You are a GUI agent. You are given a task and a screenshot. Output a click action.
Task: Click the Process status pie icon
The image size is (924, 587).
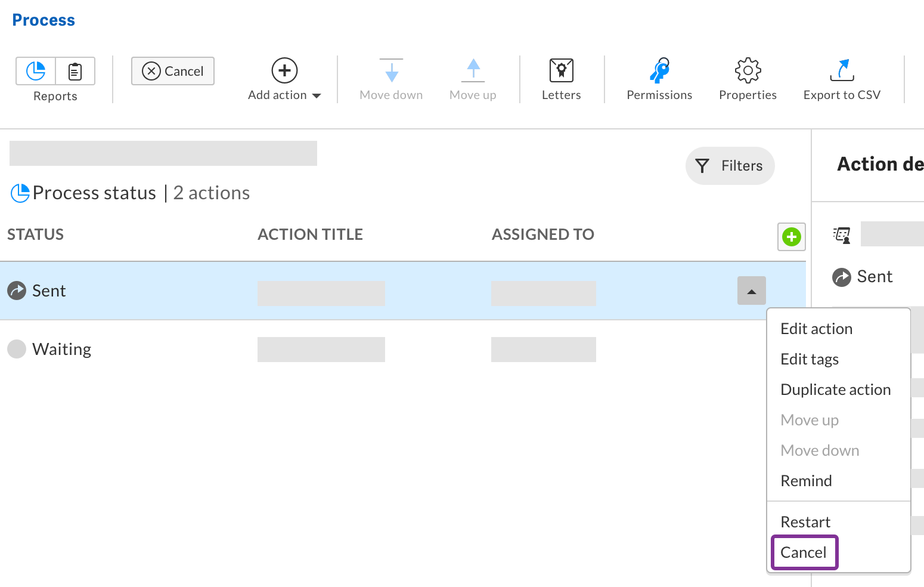coord(20,192)
